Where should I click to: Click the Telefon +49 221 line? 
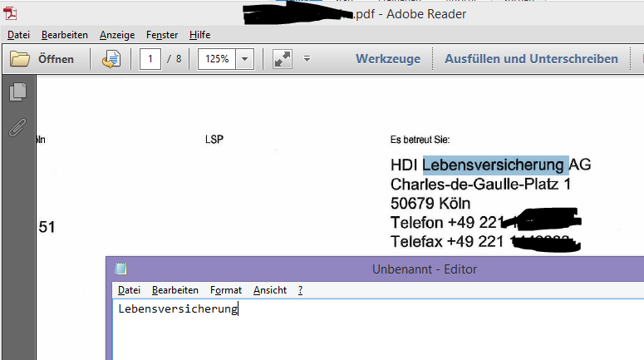[447, 222]
